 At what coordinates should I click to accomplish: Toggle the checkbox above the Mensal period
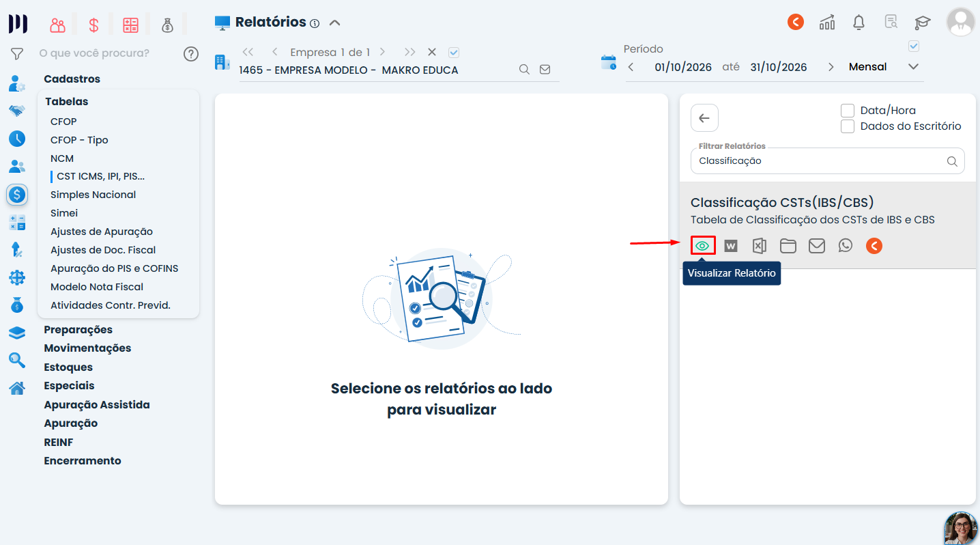click(x=914, y=46)
